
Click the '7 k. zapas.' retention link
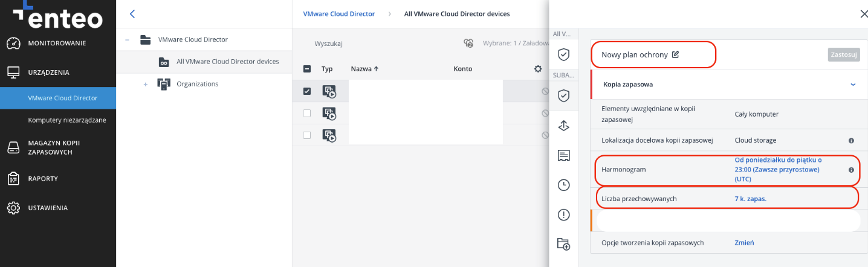(750, 199)
